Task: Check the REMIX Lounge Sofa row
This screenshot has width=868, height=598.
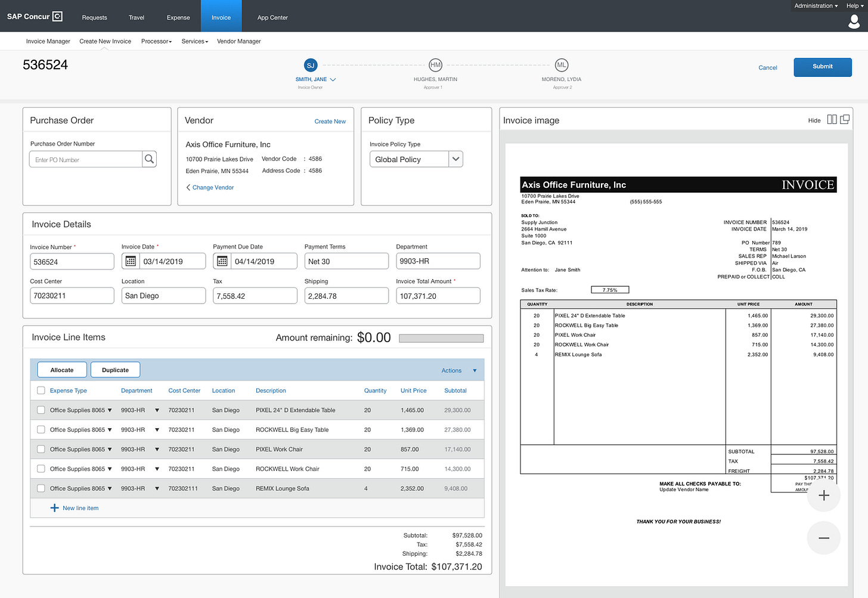Action: point(41,488)
